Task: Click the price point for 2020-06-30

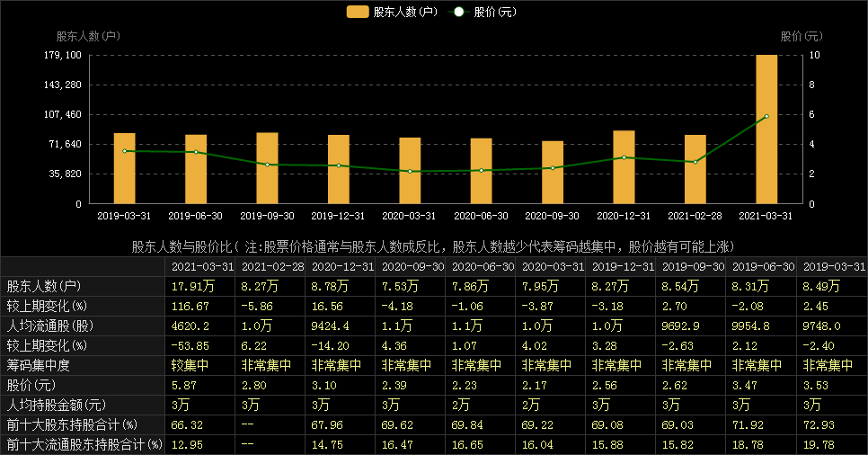Action: (481, 170)
